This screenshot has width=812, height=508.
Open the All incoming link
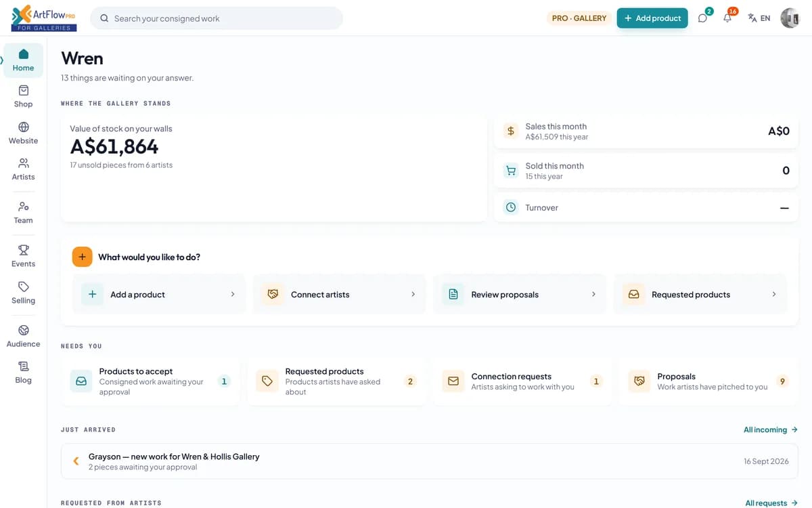pyautogui.click(x=771, y=429)
